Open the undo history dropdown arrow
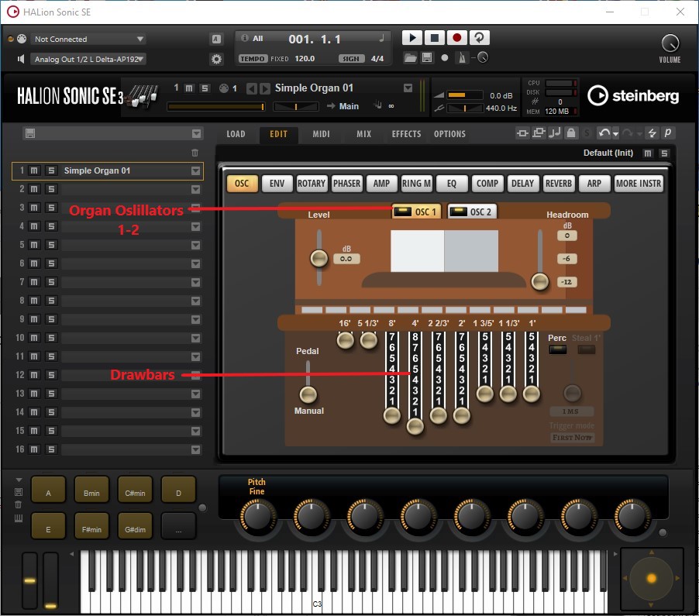Image resolution: width=699 pixels, height=616 pixels. 615,134
